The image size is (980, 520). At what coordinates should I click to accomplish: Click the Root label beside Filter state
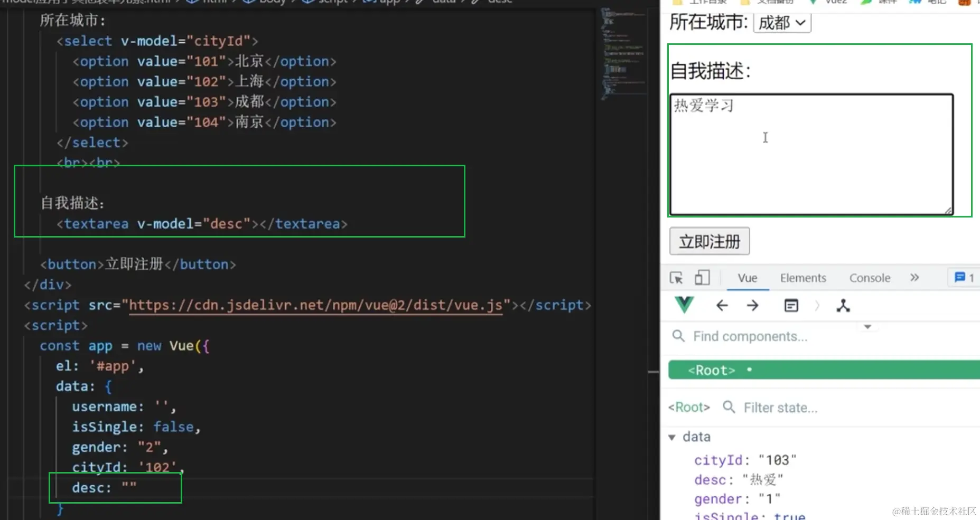(689, 407)
